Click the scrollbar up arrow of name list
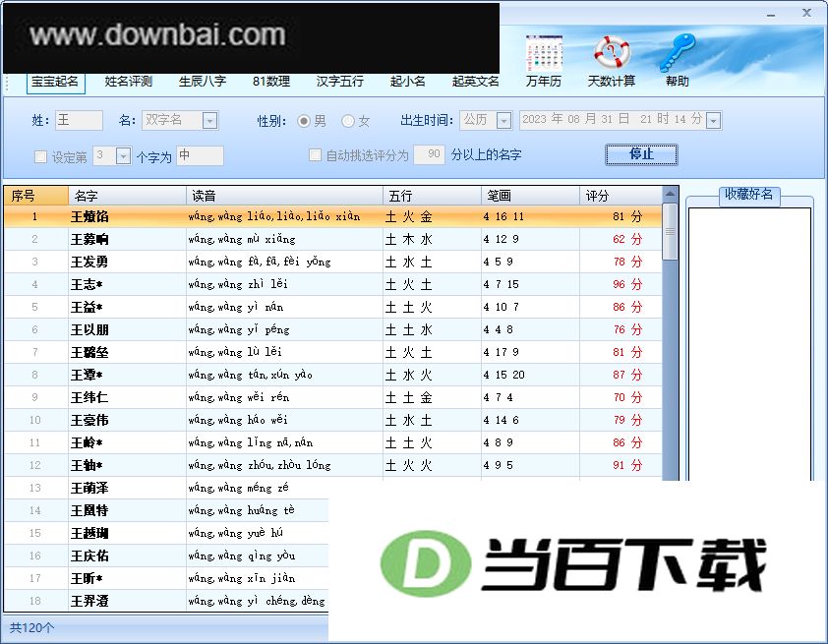This screenshot has height=644, width=828. (x=670, y=194)
